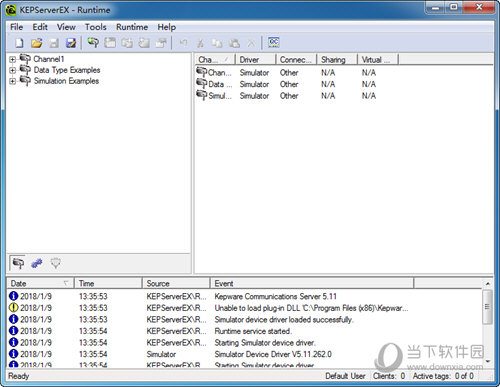Image resolution: width=500 pixels, height=387 pixels.
Task: Sort event log by Time column
Action: [x=108, y=283]
